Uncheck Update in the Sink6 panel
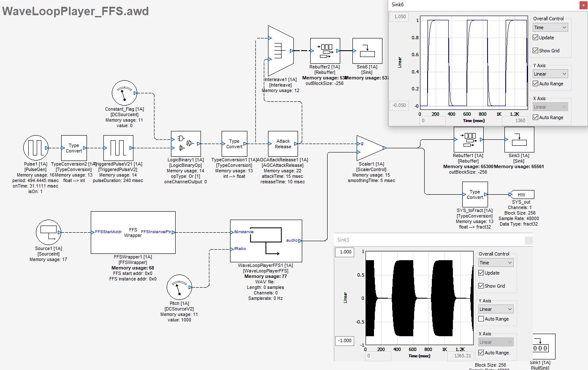 [x=536, y=38]
